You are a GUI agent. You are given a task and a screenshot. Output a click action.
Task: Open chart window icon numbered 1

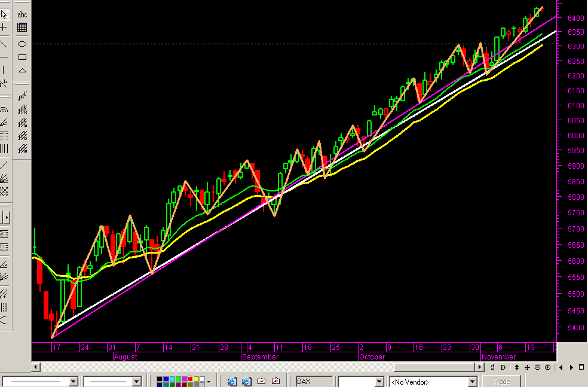[261, 381]
